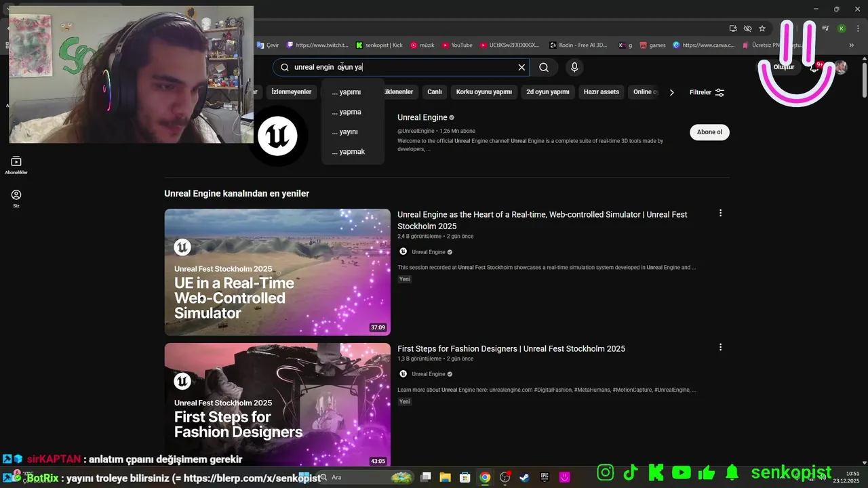Choose the '... yapma' search suggestion
868x488 pixels.
coord(353,112)
